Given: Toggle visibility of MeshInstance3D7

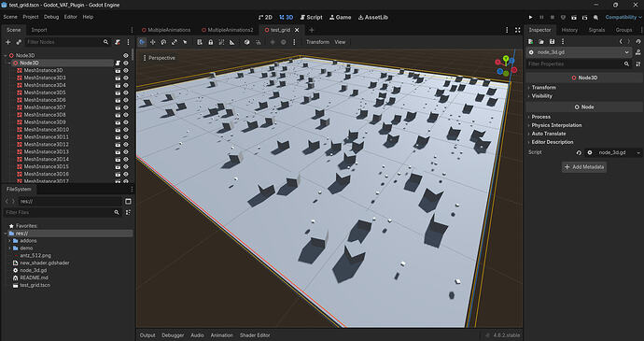Looking at the screenshot, I should point(126,107).
